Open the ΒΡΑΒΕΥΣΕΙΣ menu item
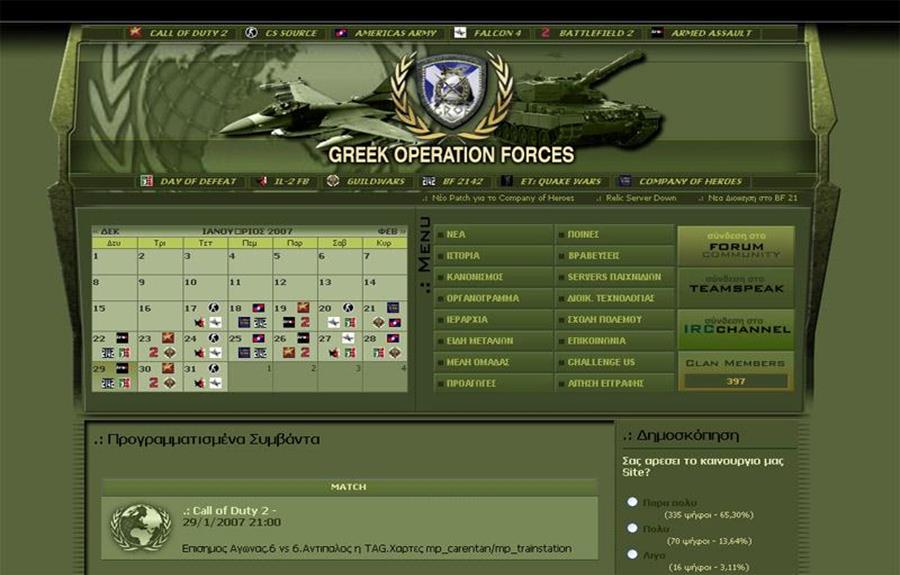 pyautogui.click(x=614, y=255)
